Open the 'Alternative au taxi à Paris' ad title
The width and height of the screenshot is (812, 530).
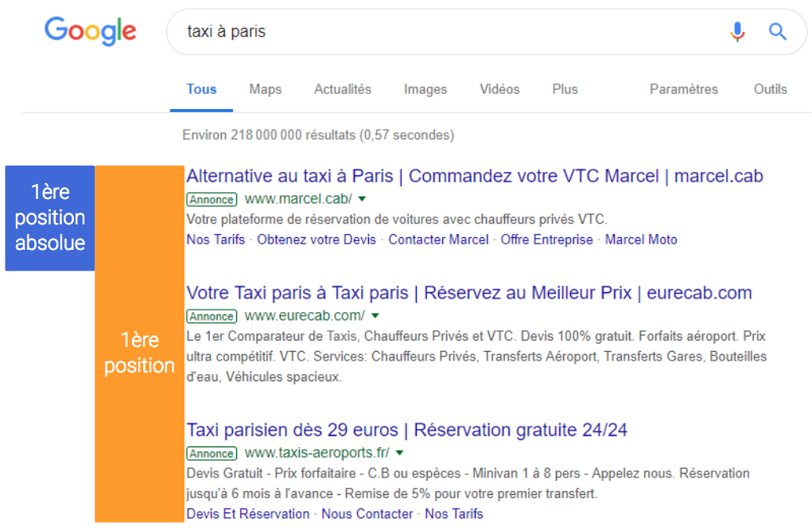[x=474, y=176]
